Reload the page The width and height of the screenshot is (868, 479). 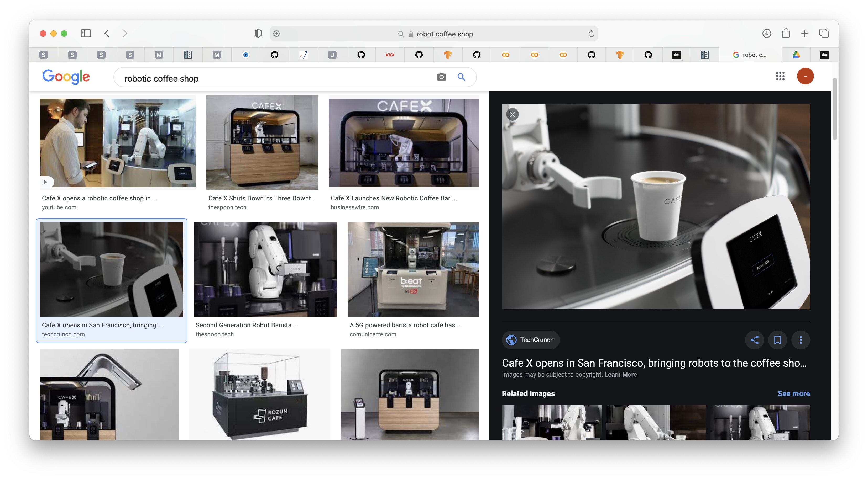click(x=591, y=34)
